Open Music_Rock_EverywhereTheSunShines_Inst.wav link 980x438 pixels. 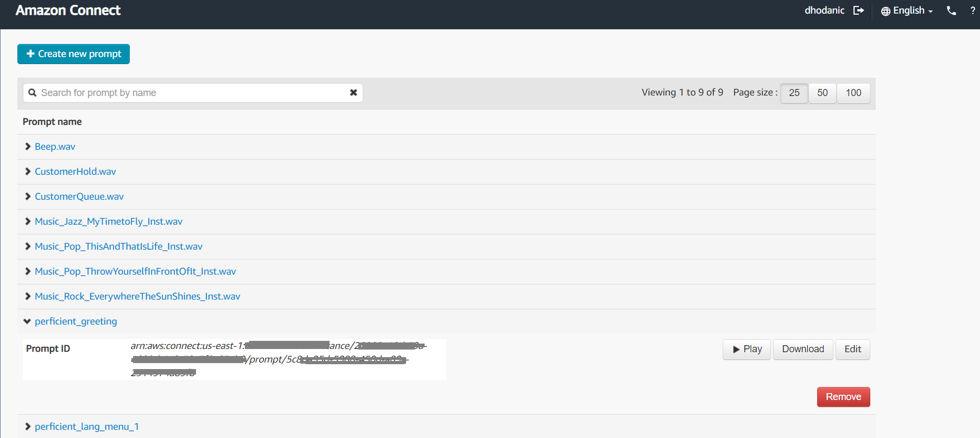[x=137, y=296]
